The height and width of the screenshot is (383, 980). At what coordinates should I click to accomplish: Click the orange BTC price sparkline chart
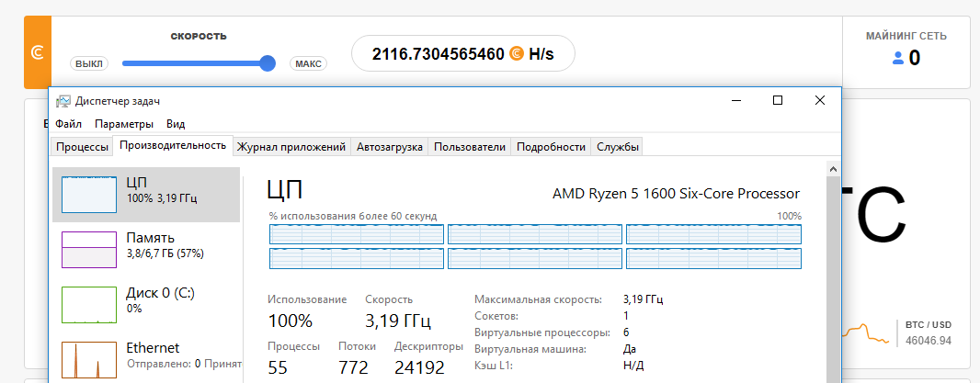(866, 333)
